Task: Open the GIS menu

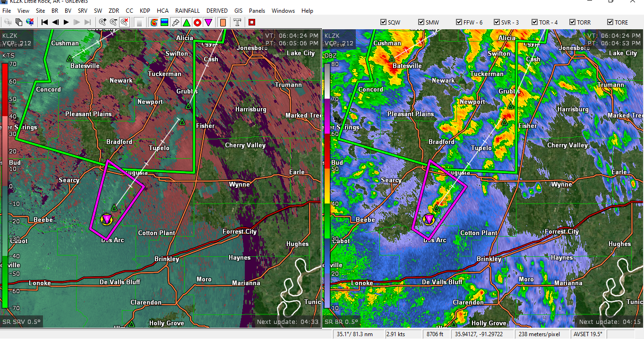Action: [x=239, y=11]
